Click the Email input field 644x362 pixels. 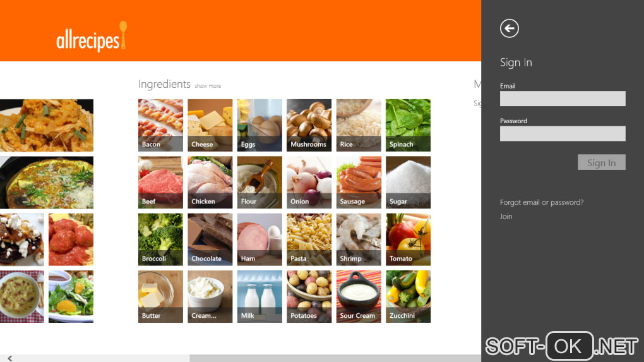pos(563,99)
